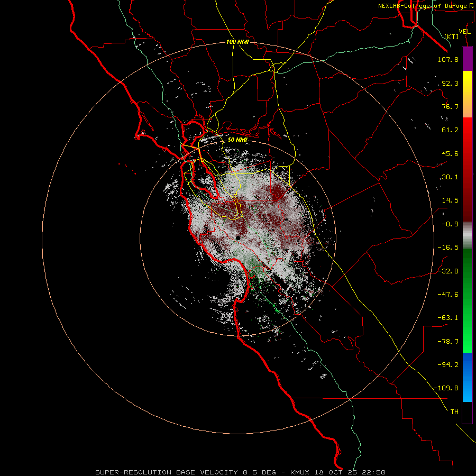Click the -32.0 velocity scale value
The image size is (476, 476).
448,271
